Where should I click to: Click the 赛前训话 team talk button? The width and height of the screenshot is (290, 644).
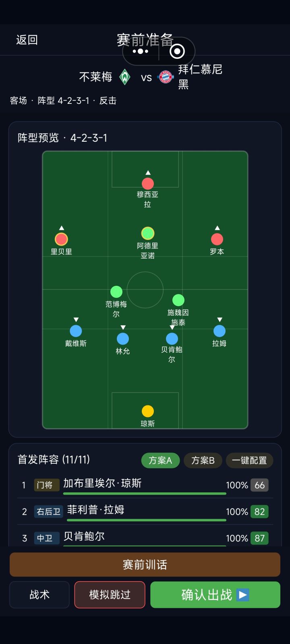click(145, 565)
